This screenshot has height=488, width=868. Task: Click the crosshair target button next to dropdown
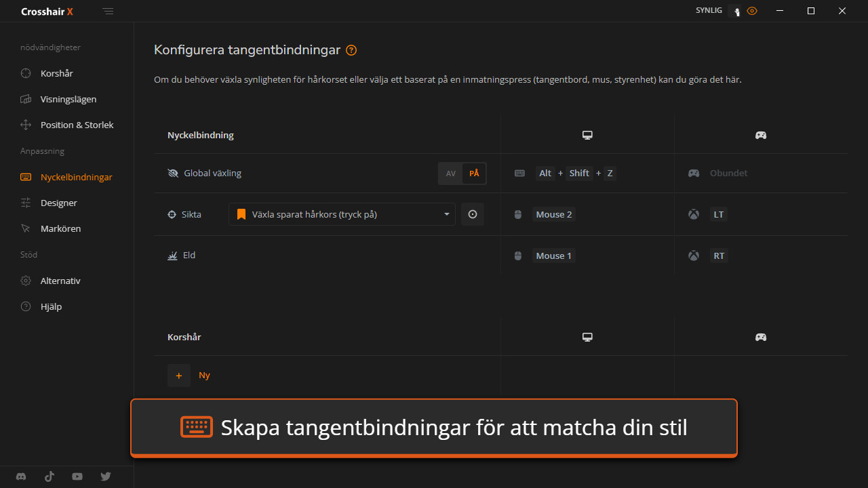click(x=473, y=214)
